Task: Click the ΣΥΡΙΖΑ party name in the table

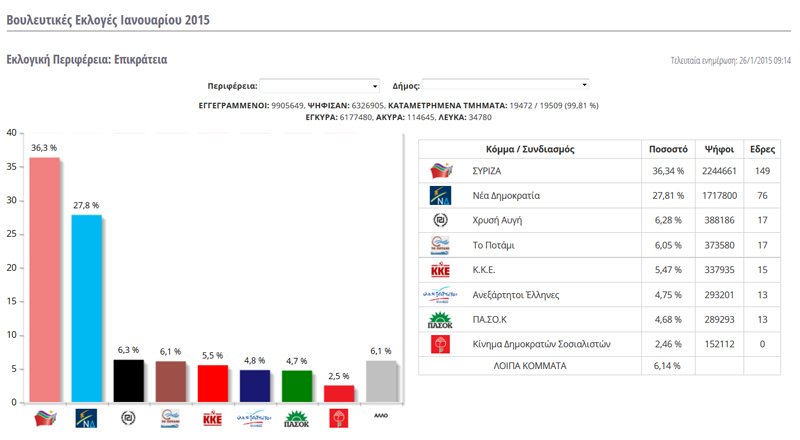Action: click(487, 171)
